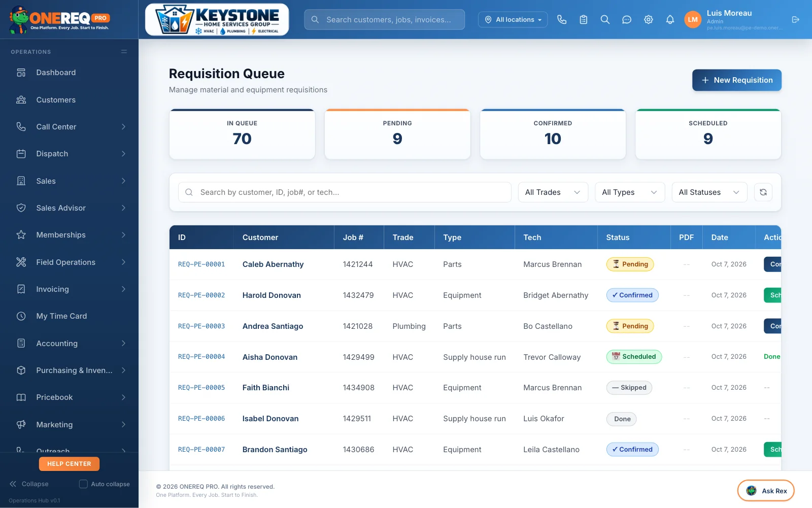This screenshot has height=508, width=812.
Task: Click the Help Center button
Action: click(69, 464)
